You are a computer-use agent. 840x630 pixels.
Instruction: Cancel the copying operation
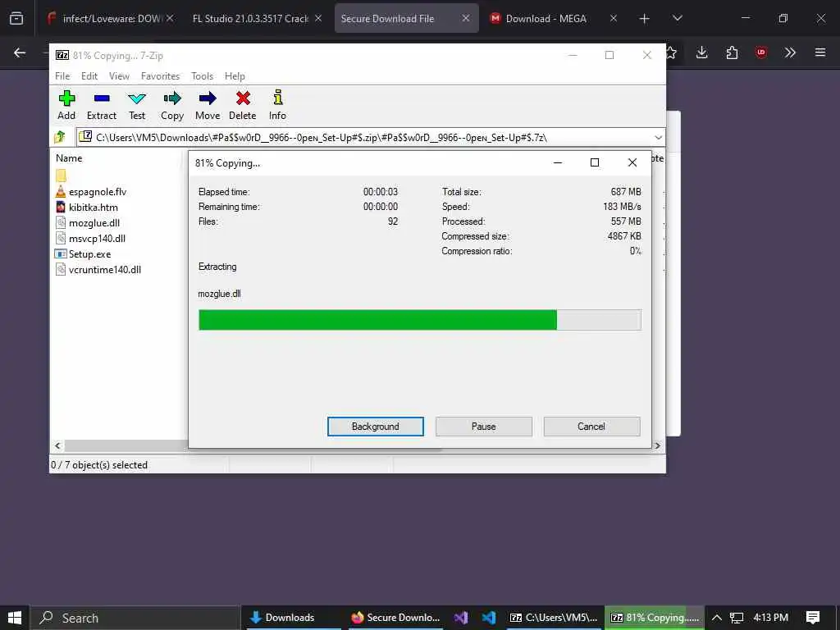click(x=591, y=427)
